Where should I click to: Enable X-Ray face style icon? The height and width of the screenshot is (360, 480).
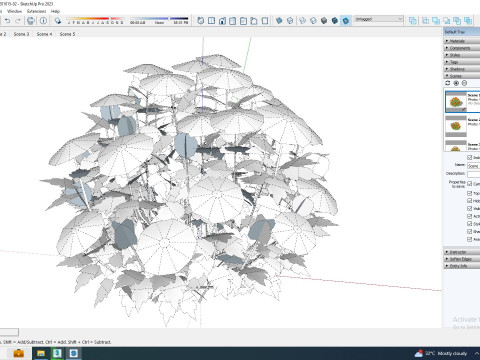(279, 21)
